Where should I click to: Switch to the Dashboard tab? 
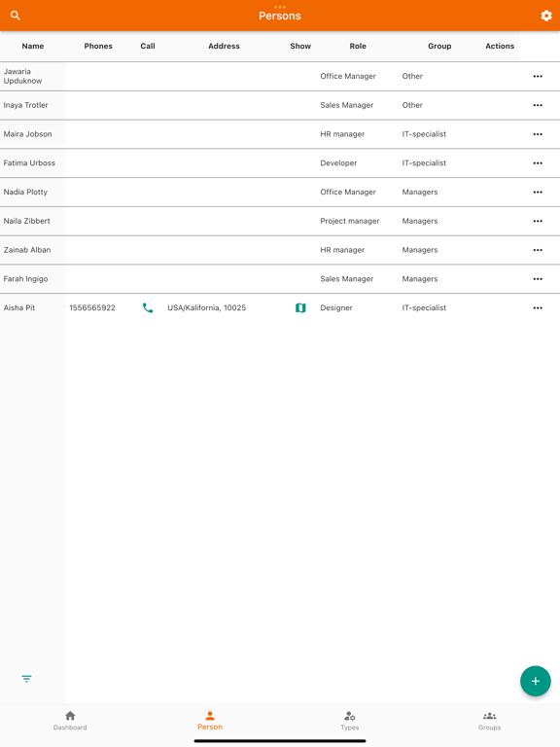point(70,721)
